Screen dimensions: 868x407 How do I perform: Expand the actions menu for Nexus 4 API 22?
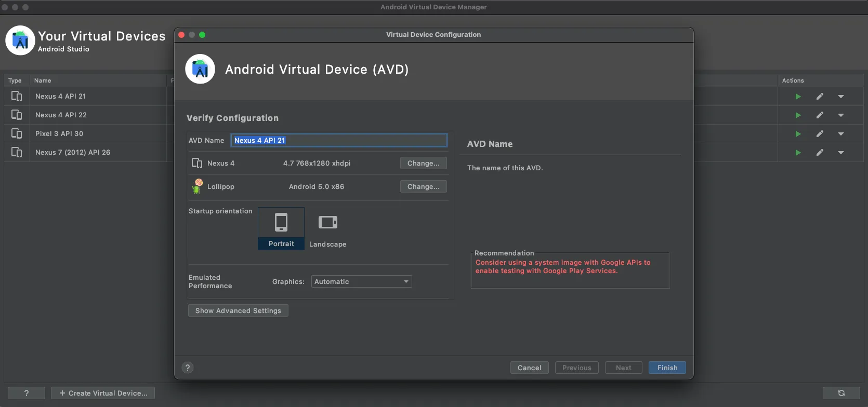(841, 115)
